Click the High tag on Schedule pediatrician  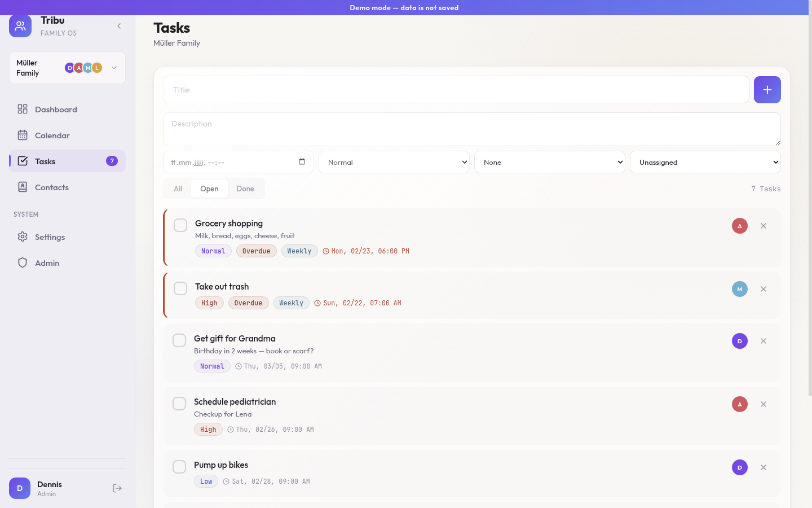(x=208, y=430)
